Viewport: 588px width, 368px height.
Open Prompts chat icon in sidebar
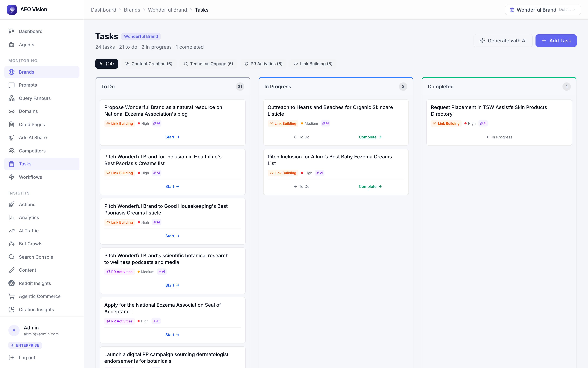click(11, 85)
